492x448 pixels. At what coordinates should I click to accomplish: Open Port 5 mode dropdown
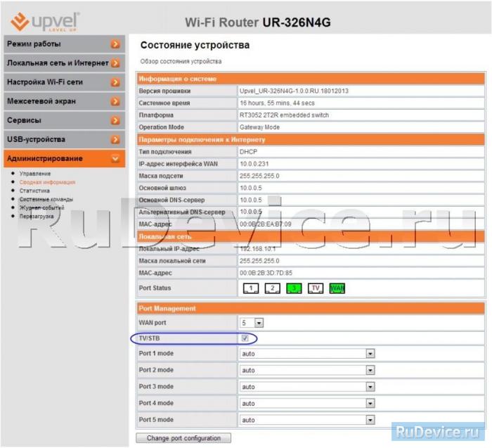click(x=370, y=420)
